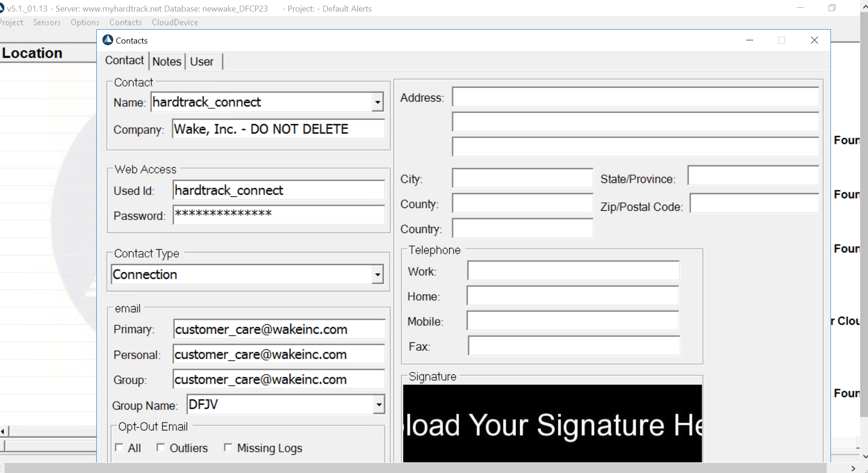The image size is (868, 473).
Task: Open the Options menu
Action: [85, 22]
